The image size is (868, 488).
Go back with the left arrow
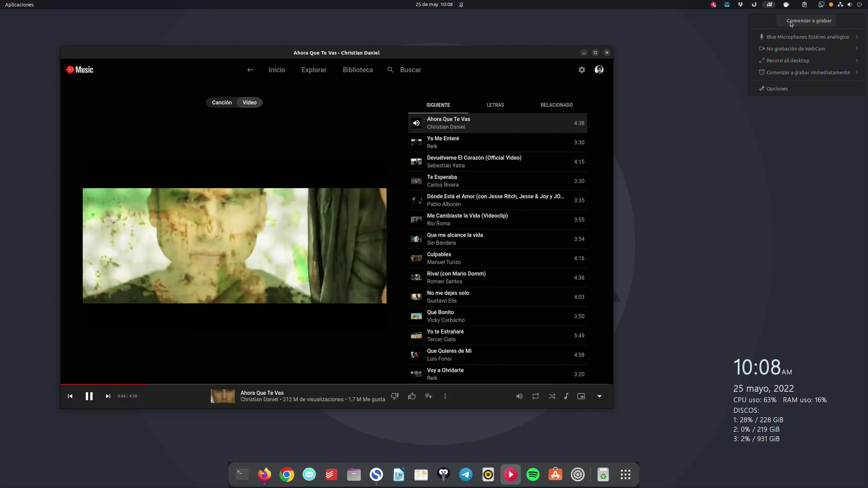click(x=250, y=70)
